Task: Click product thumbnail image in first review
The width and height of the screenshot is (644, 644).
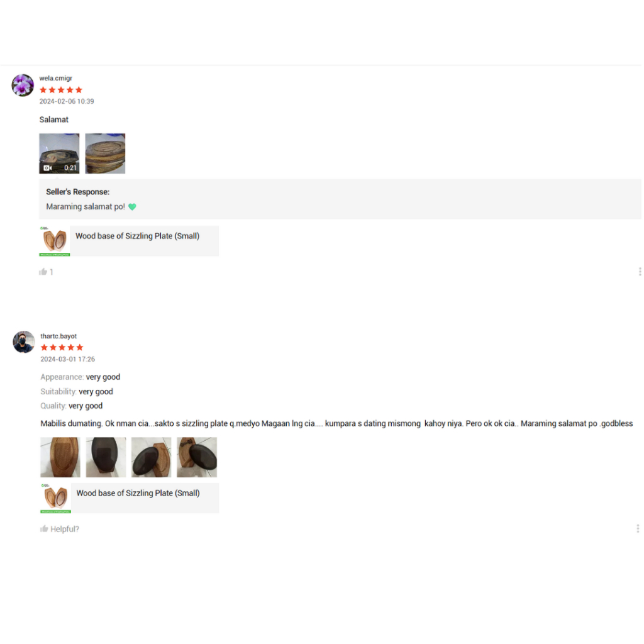Action: tap(55, 241)
